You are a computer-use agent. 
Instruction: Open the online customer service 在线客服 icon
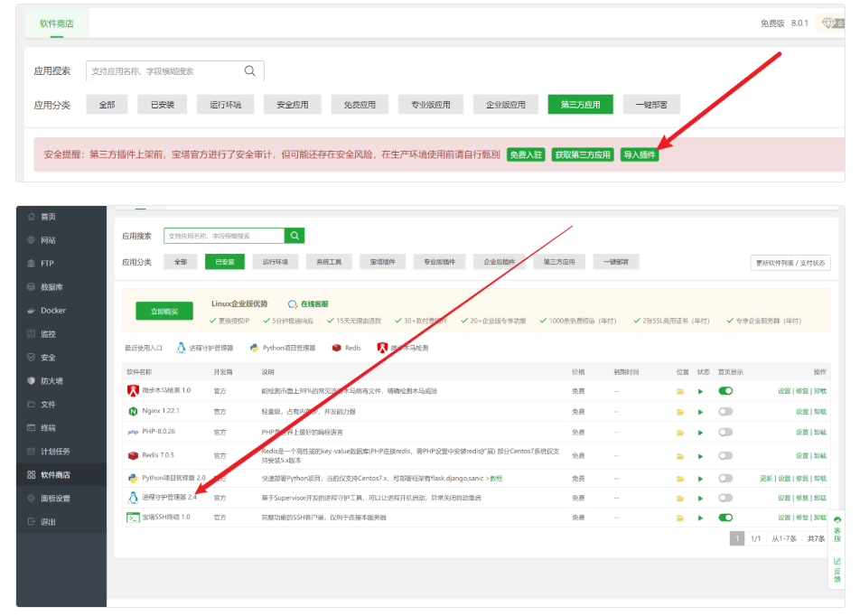pos(293,303)
